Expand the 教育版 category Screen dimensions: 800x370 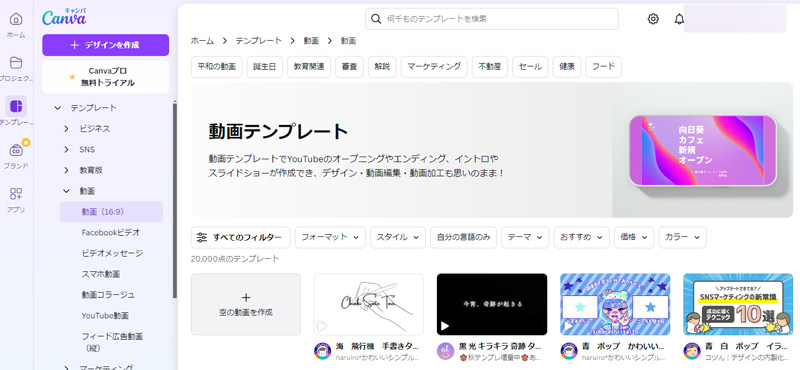66,170
